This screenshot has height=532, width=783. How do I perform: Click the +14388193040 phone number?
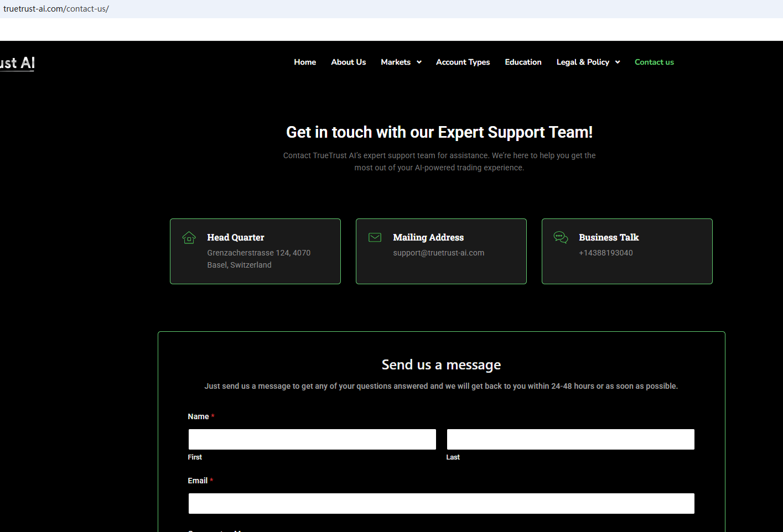point(605,253)
